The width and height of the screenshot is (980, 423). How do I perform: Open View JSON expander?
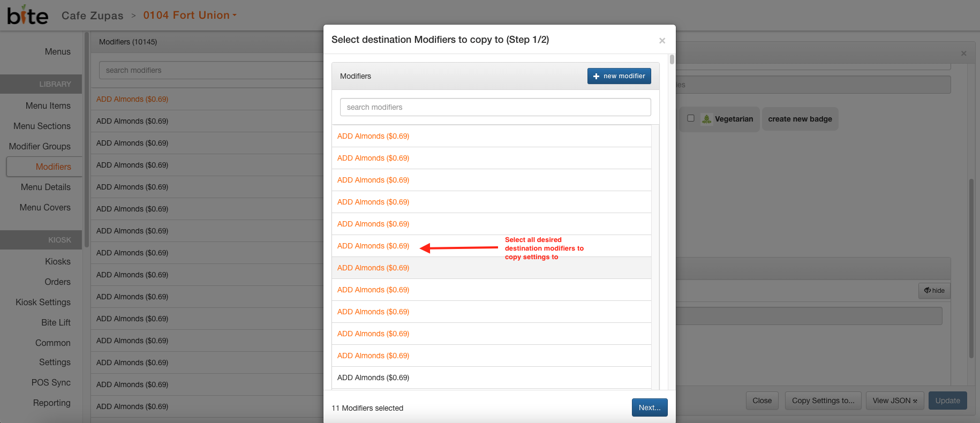click(x=894, y=401)
